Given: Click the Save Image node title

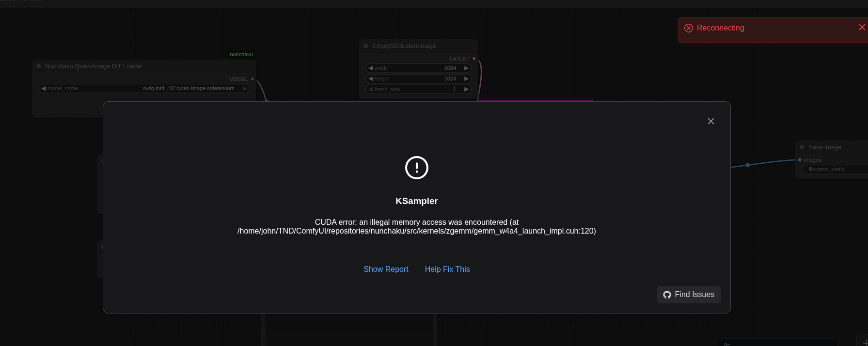Looking at the screenshot, I should (825, 147).
